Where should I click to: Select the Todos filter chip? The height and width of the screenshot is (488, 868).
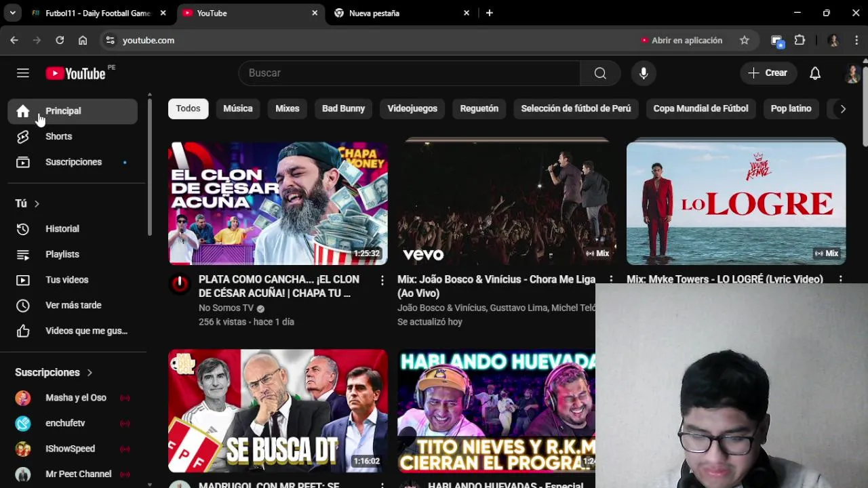pyautogui.click(x=188, y=108)
